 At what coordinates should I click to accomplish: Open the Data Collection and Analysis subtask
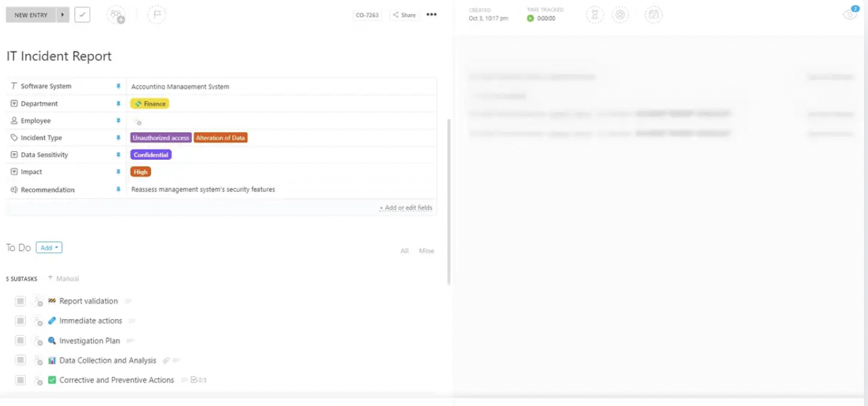coord(107,360)
